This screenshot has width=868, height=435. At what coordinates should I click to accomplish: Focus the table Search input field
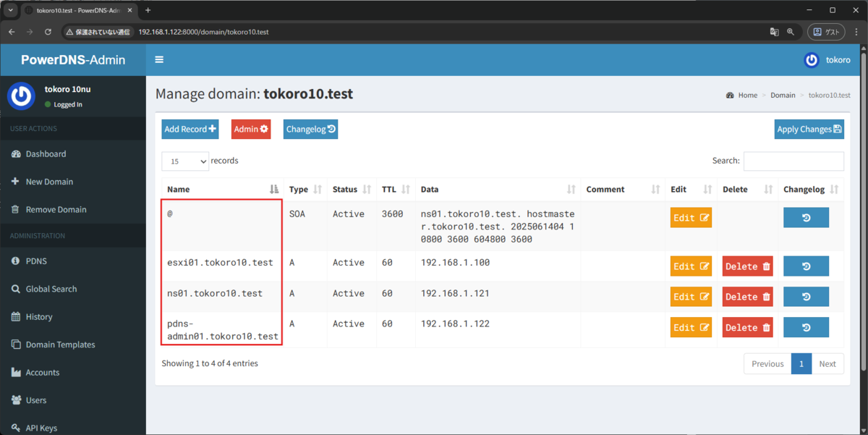coord(793,161)
